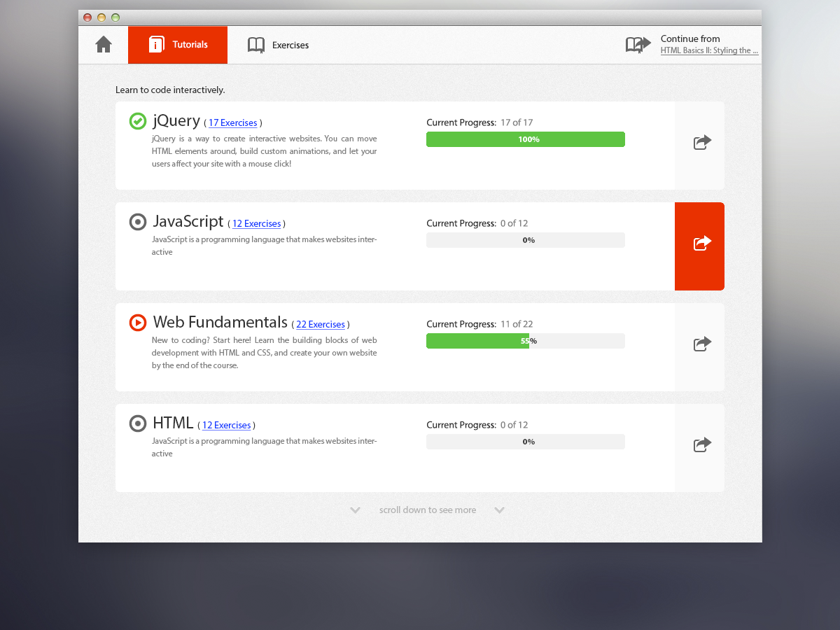Click right scroll-down chevron
This screenshot has width=840, height=630.
coord(500,510)
